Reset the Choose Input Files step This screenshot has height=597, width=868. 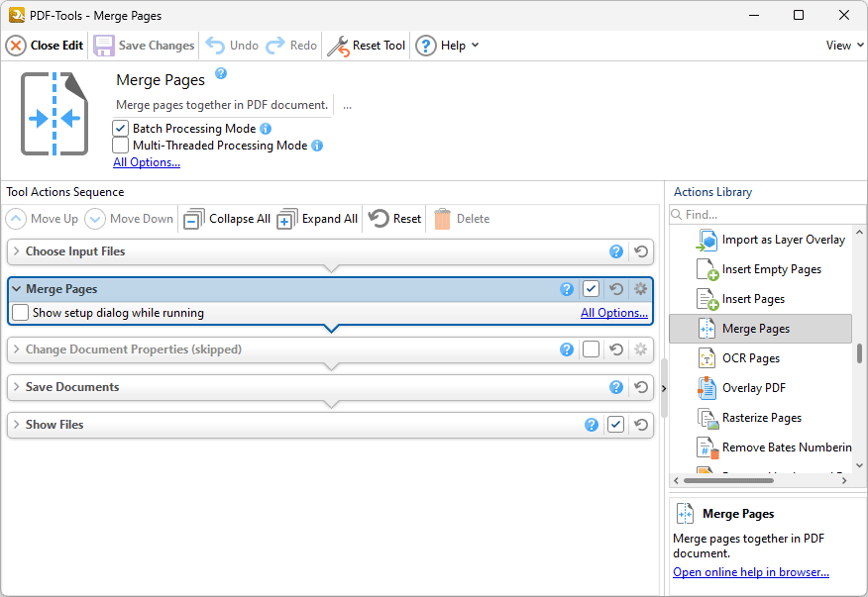[641, 251]
